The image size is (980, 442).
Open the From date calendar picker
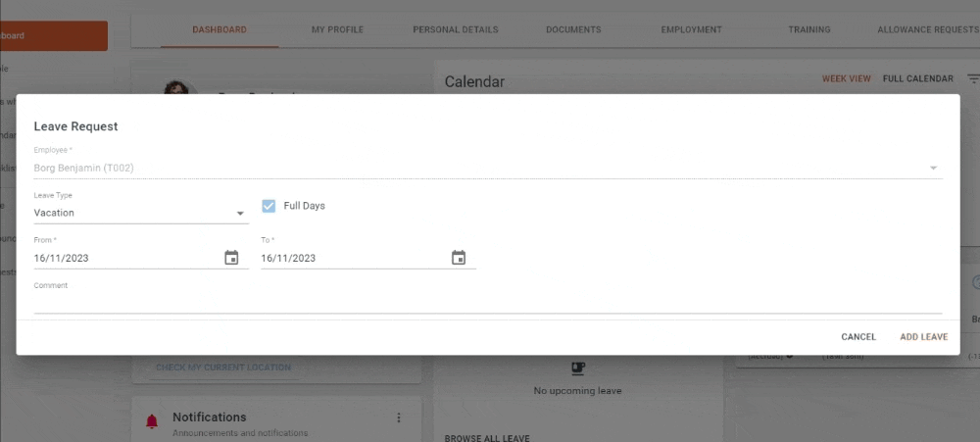[231, 258]
